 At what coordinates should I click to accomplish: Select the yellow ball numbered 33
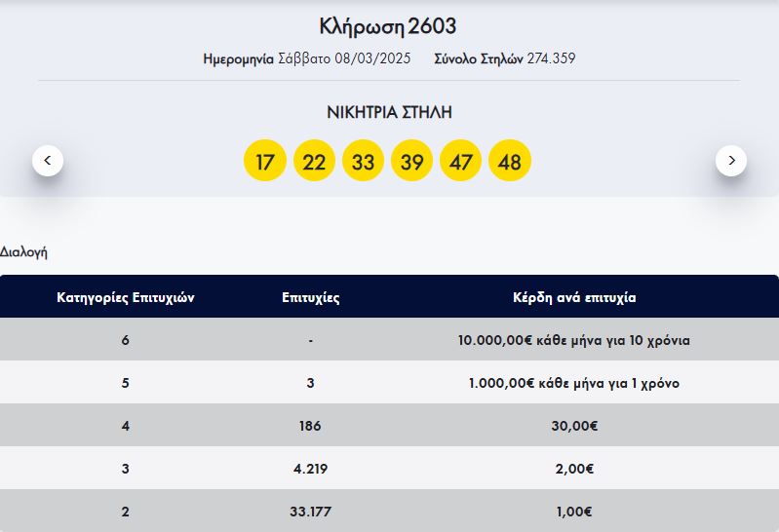pyautogui.click(x=363, y=162)
